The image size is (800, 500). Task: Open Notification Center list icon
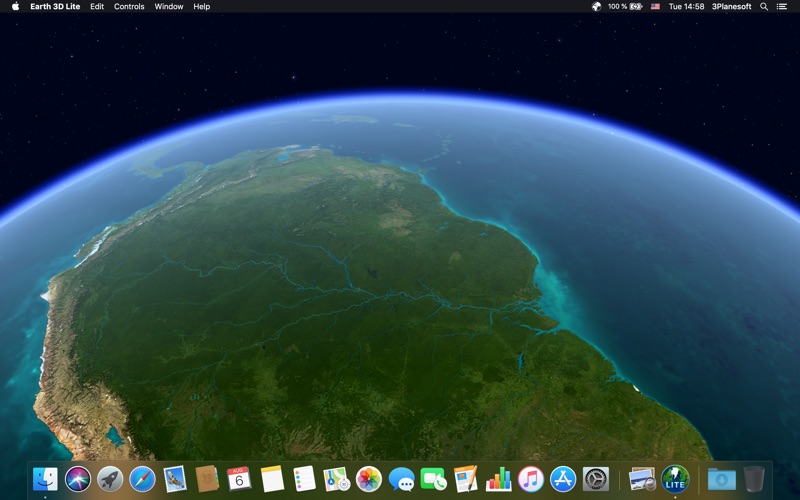pyautogui.click(x=782, y=7)
